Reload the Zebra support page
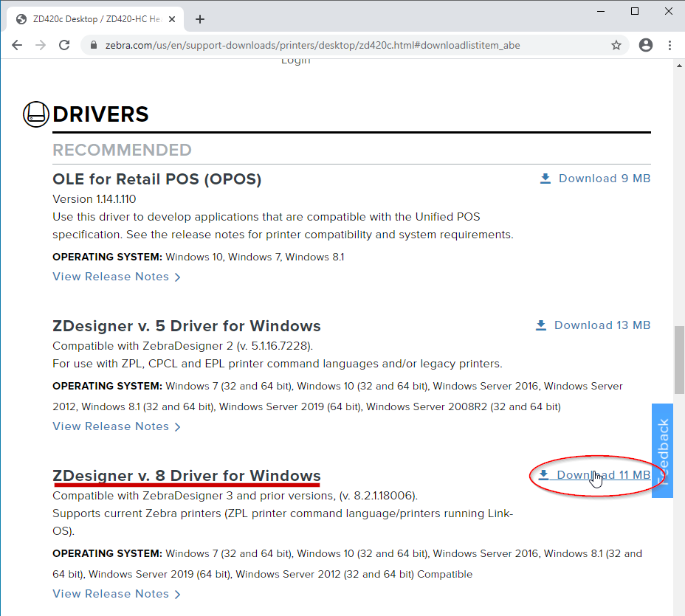 [64, 45]
